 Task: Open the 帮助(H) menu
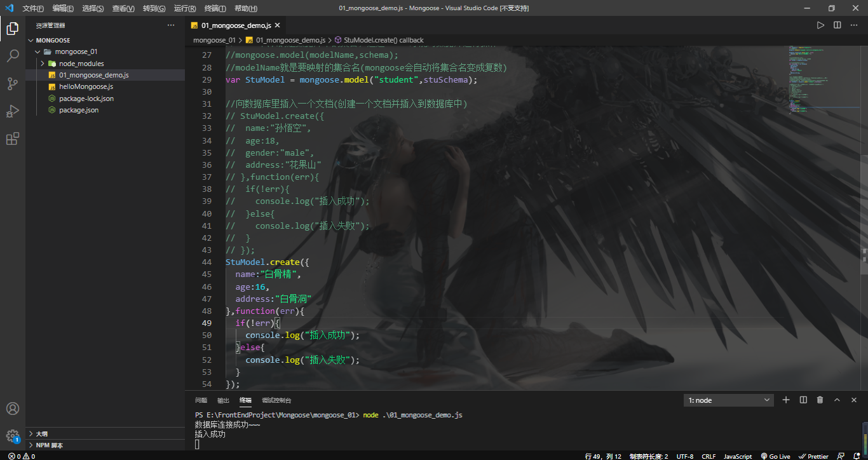click(246, 8)
